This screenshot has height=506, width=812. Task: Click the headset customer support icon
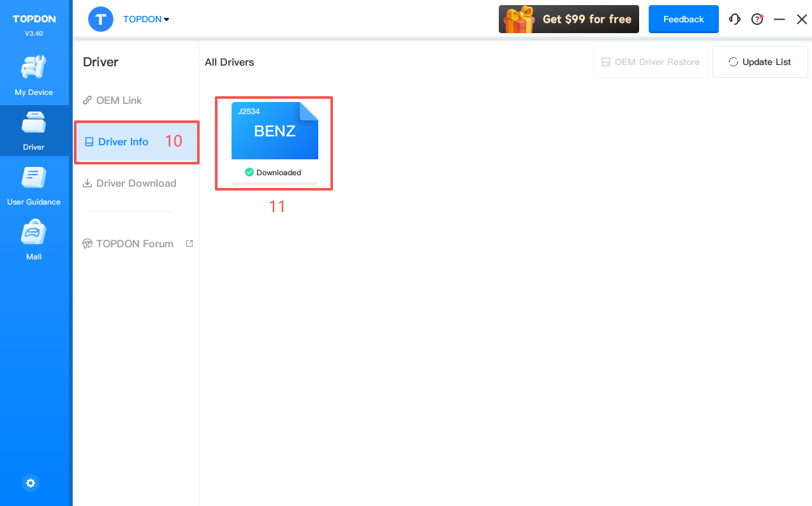click(x=735, y=19)
